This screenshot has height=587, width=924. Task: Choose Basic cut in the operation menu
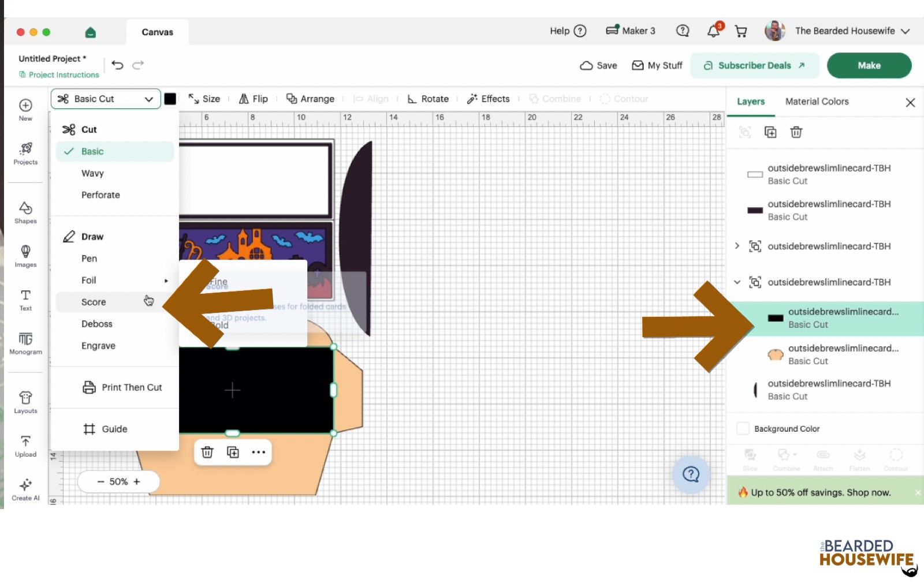pos(115,151)
